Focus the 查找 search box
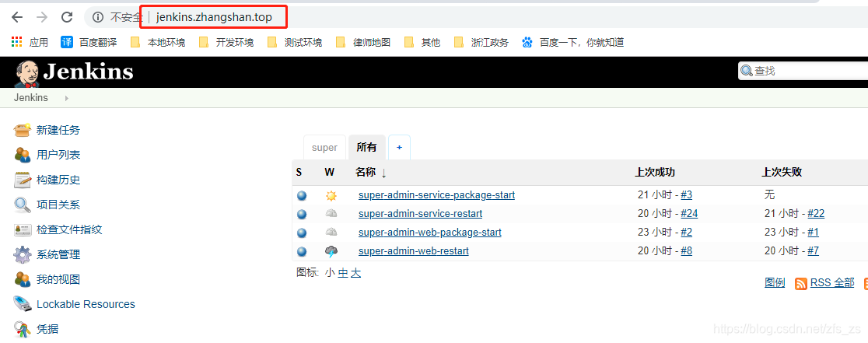 pyautogui.click(x=803, y=71)
